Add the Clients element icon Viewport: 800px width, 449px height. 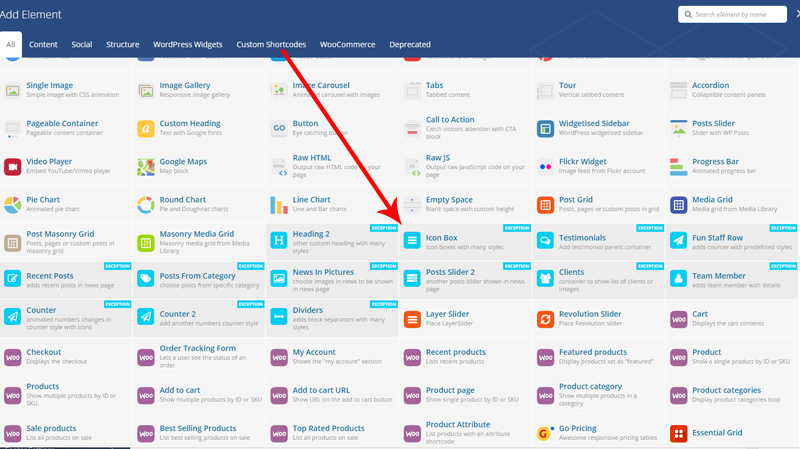coord(545,279)
